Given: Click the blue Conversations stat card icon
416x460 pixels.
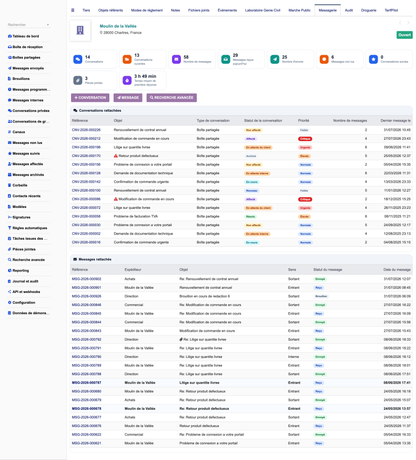Looking at the screenshot, I should (78, 59).
